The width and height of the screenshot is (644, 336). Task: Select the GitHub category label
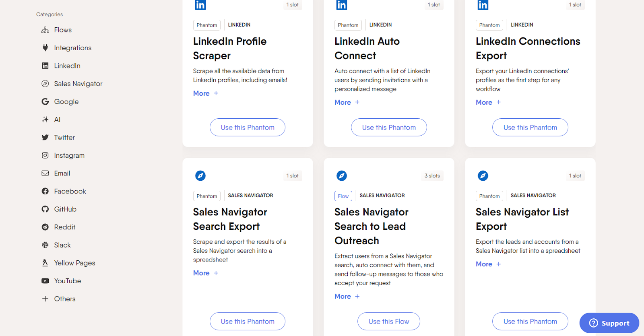point(65,209)
